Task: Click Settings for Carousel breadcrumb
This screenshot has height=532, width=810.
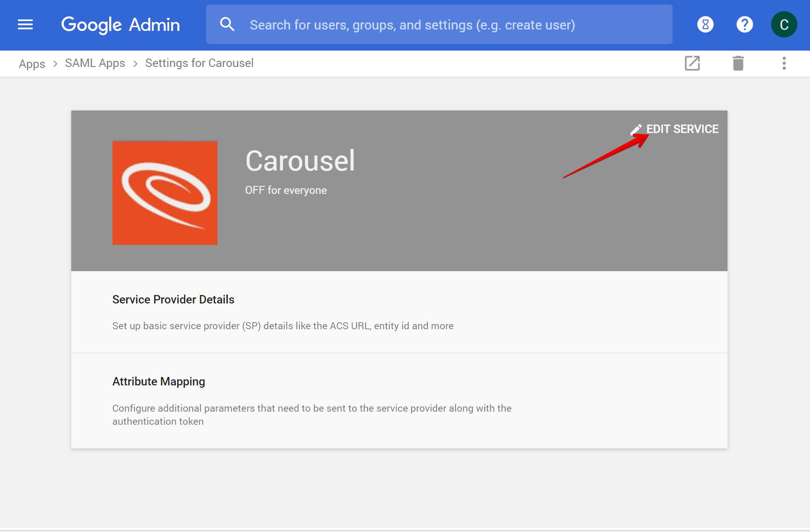Action: click(x=199, y=63)
